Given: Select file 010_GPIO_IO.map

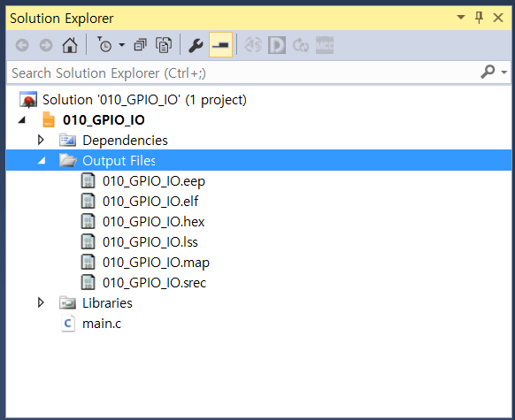Looking at the screenshot, I should click(x=156, y=263).
